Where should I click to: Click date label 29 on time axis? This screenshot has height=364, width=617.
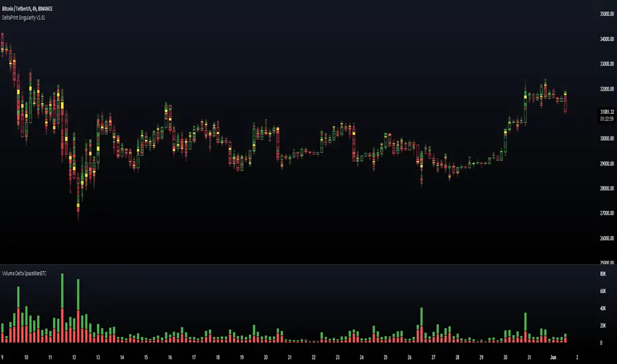[x=481, y=357]
